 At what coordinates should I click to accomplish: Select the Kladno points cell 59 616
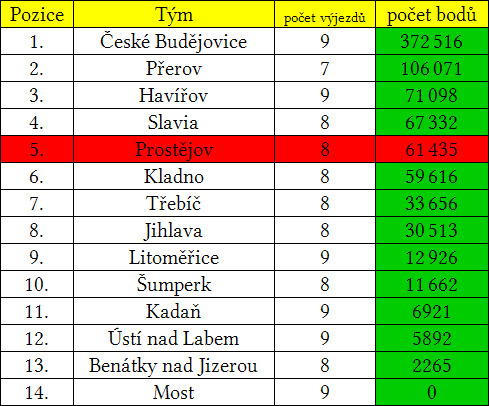432,176
